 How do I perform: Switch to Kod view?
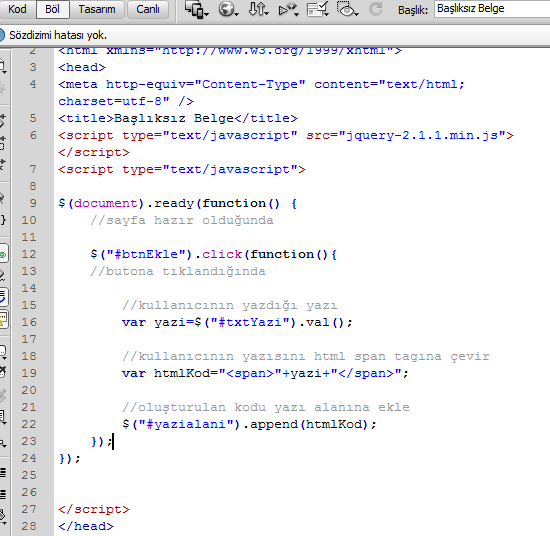pos(17,9)
